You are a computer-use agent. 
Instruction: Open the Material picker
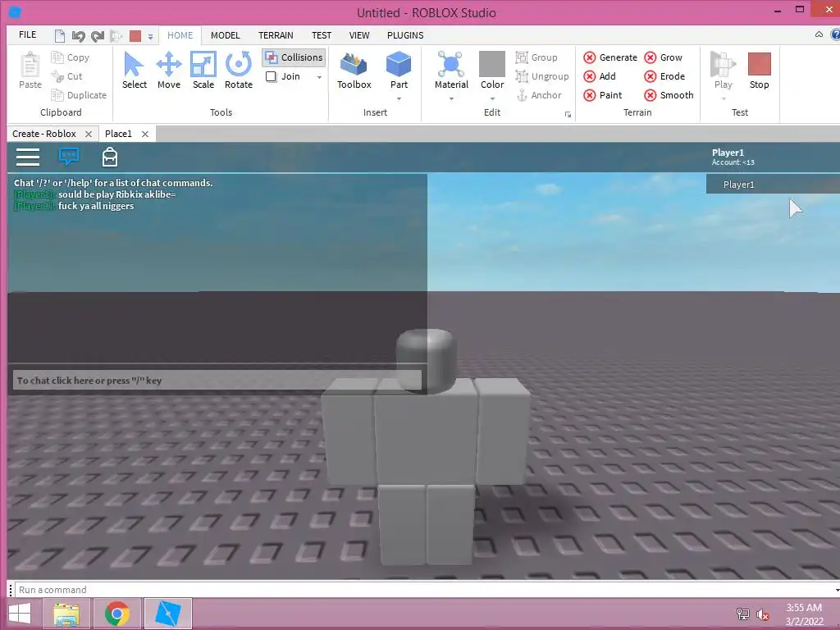[451, 69]
